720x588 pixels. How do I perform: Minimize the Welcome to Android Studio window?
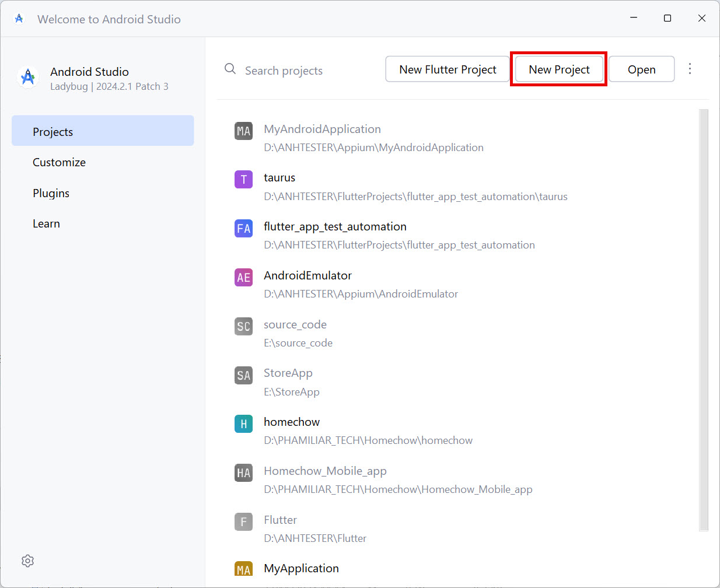[634, 18]
